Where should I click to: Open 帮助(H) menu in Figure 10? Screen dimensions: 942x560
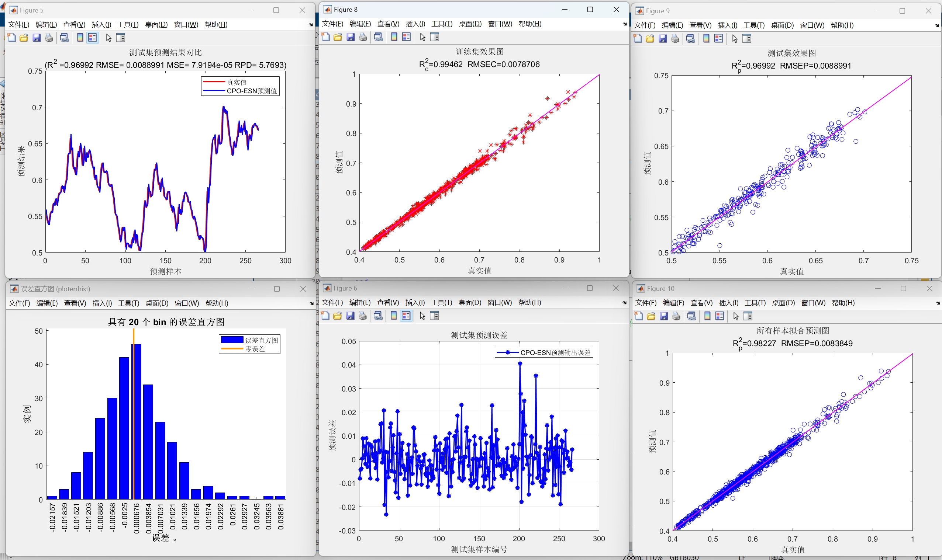pos(843,303)
